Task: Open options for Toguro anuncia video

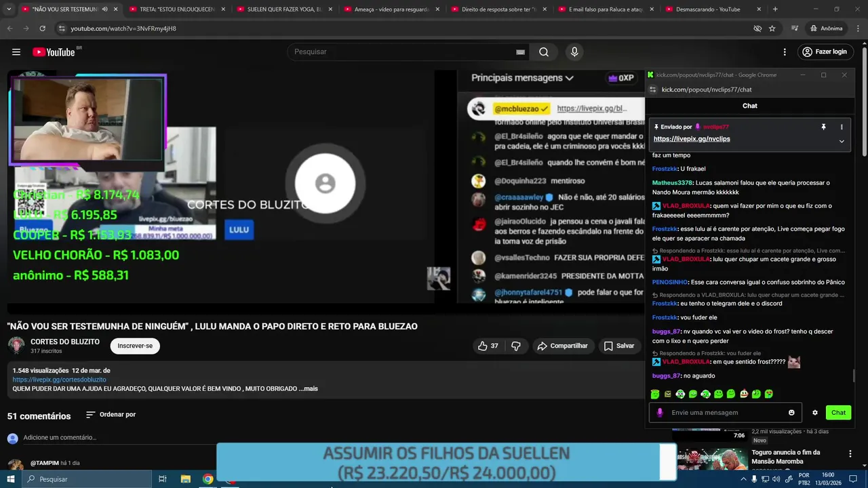Action: click(850, 453)
